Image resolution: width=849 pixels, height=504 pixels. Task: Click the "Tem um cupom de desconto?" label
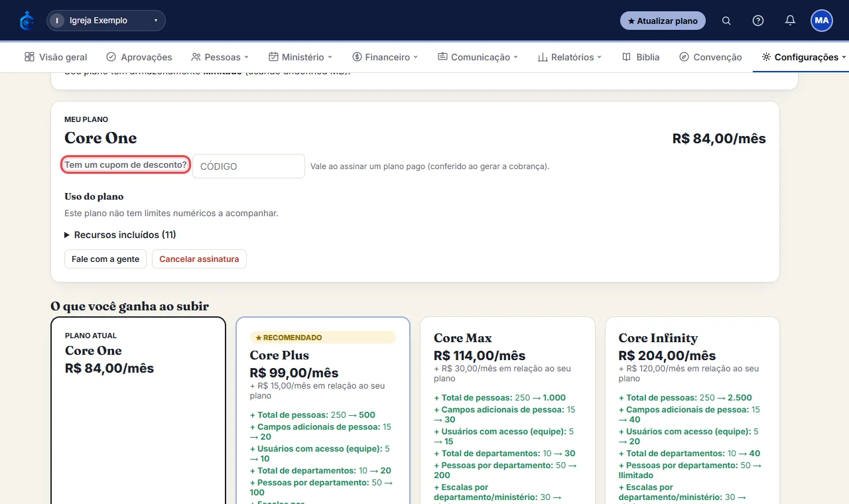[126, 165]
